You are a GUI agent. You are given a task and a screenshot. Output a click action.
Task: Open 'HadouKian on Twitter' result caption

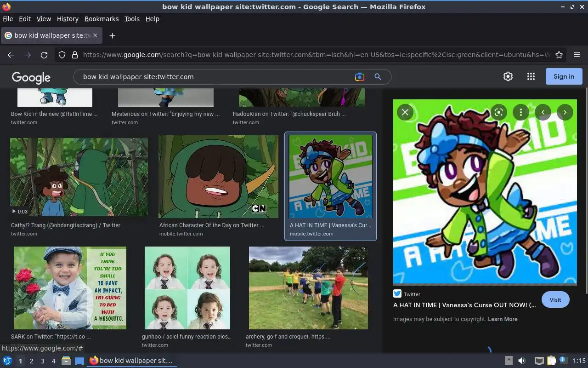pyautogui.click(x=289, y=114)
